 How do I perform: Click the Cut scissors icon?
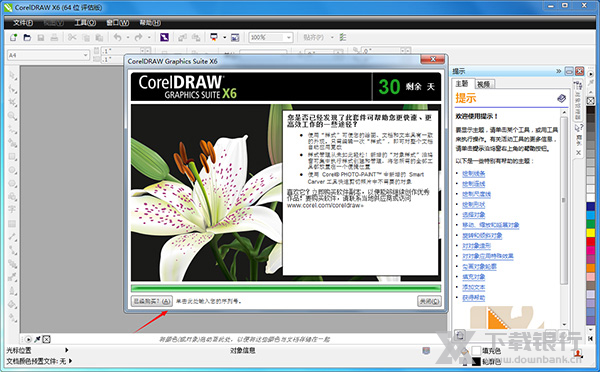click(72, 38)
